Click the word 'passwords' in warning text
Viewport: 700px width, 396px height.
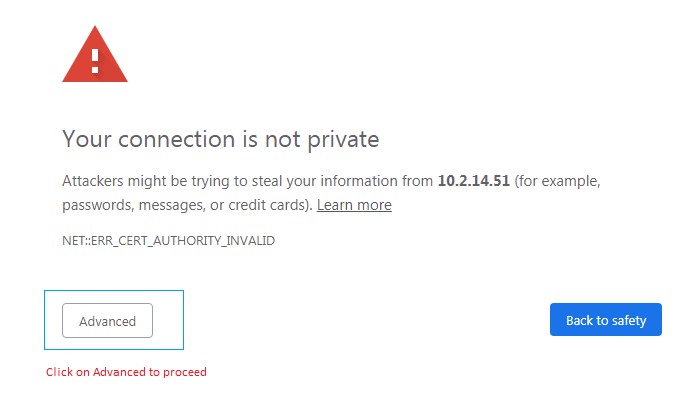(96, 205)
